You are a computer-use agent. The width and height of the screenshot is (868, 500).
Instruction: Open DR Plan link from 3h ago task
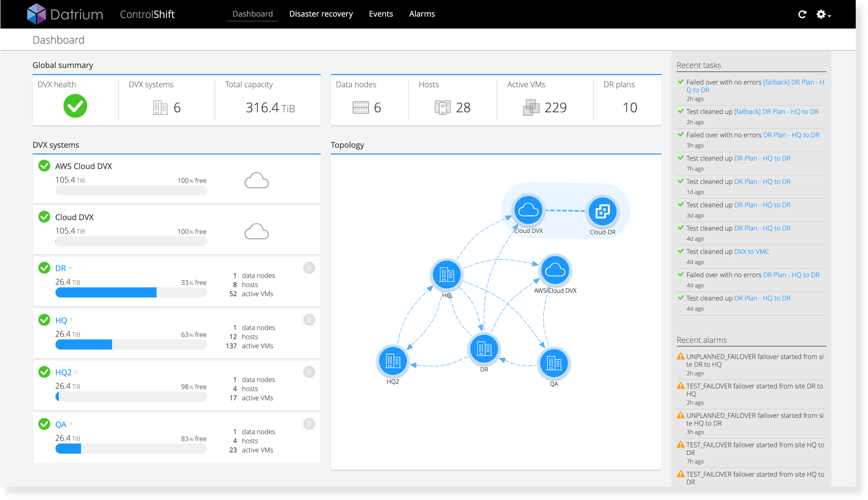[x=791, y=135]
